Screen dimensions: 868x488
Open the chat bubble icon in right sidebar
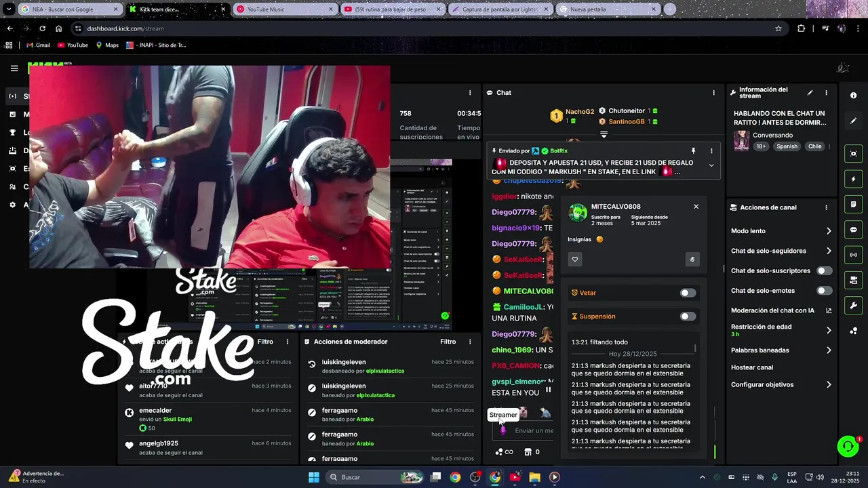tap(853, 230)
